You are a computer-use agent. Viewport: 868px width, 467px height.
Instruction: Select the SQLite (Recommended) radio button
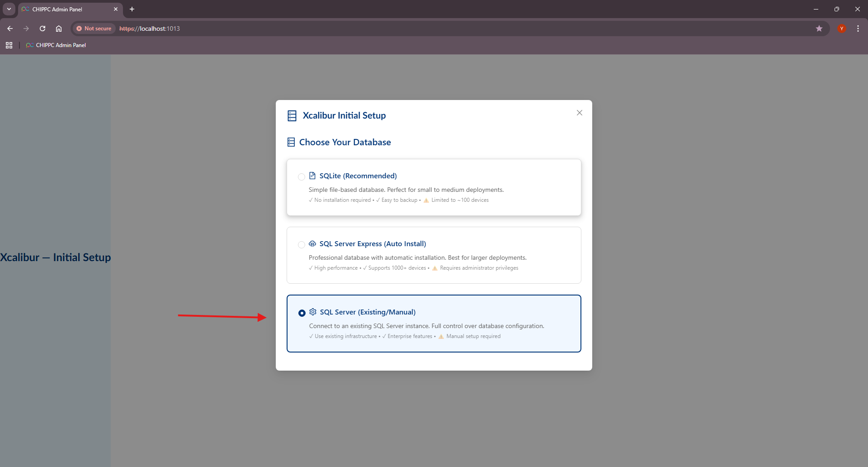coord(302,177)
